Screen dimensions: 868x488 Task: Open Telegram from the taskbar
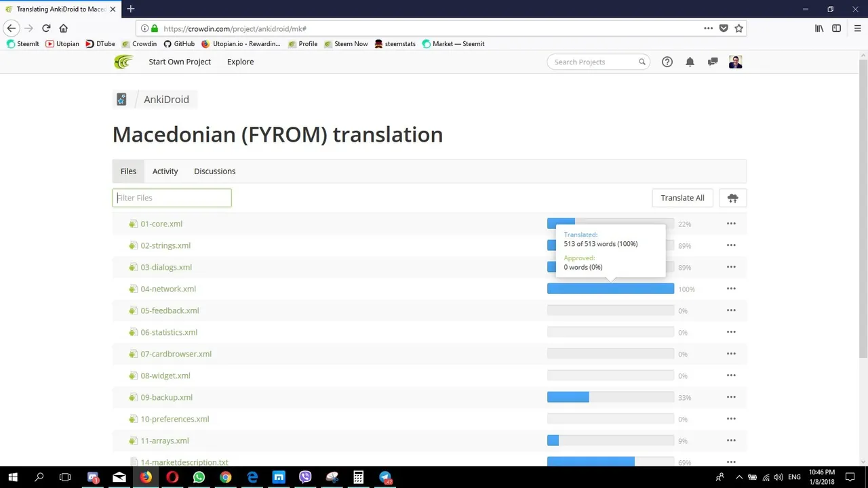384,477
